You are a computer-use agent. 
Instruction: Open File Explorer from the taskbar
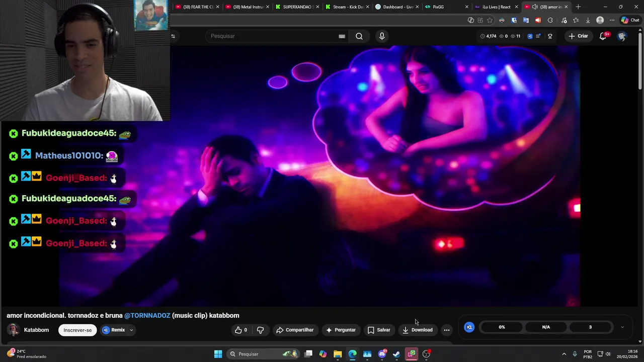point(338,354)
